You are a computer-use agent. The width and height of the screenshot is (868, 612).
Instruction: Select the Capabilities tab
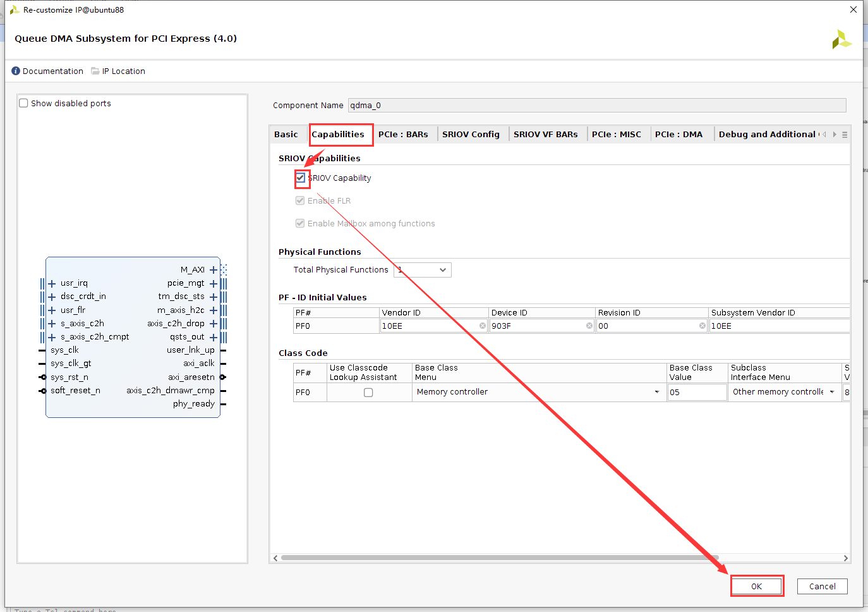[338, 134]
